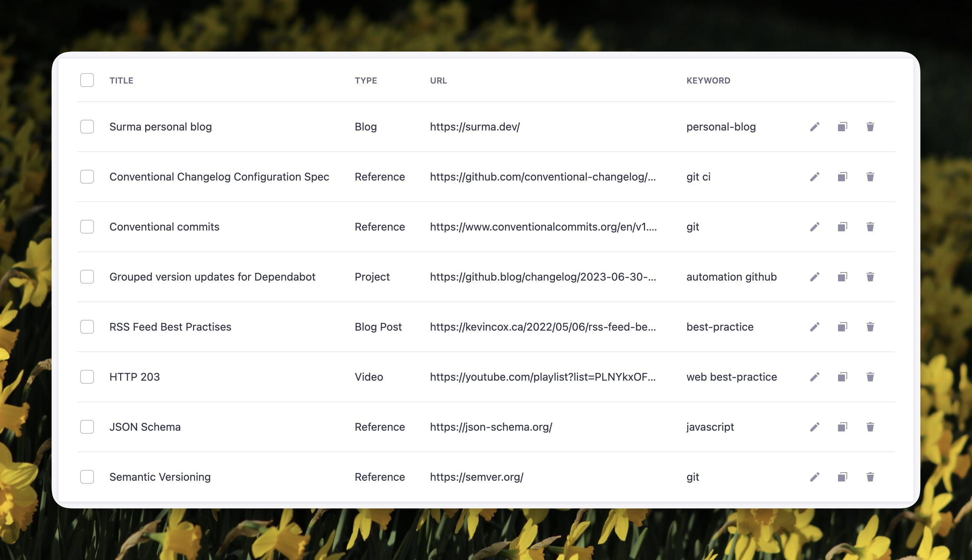Click the TYPE column header
The width and height of the screenshot is (972, 560).
coord(365,80)
